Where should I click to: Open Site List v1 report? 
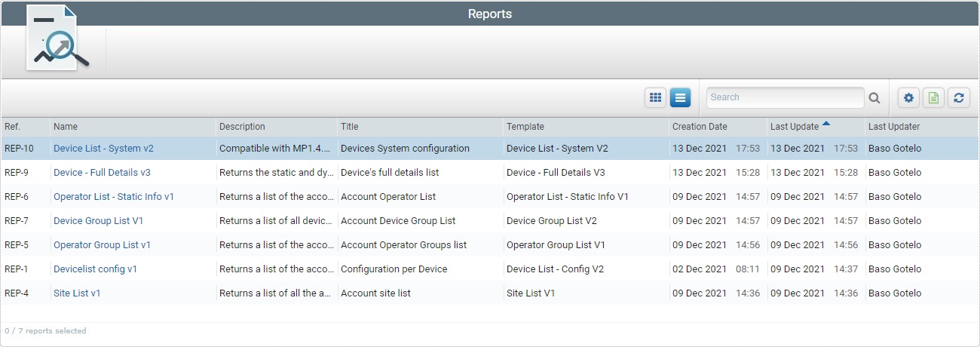click(77, 293)
